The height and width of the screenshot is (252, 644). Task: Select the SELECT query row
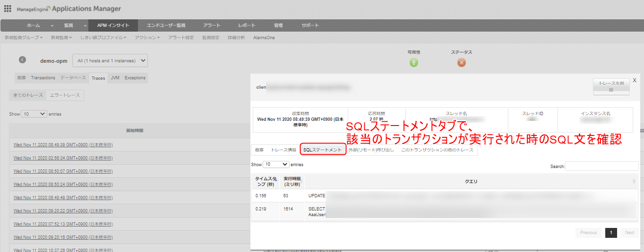pyautogui.click(x=445, y=211)
